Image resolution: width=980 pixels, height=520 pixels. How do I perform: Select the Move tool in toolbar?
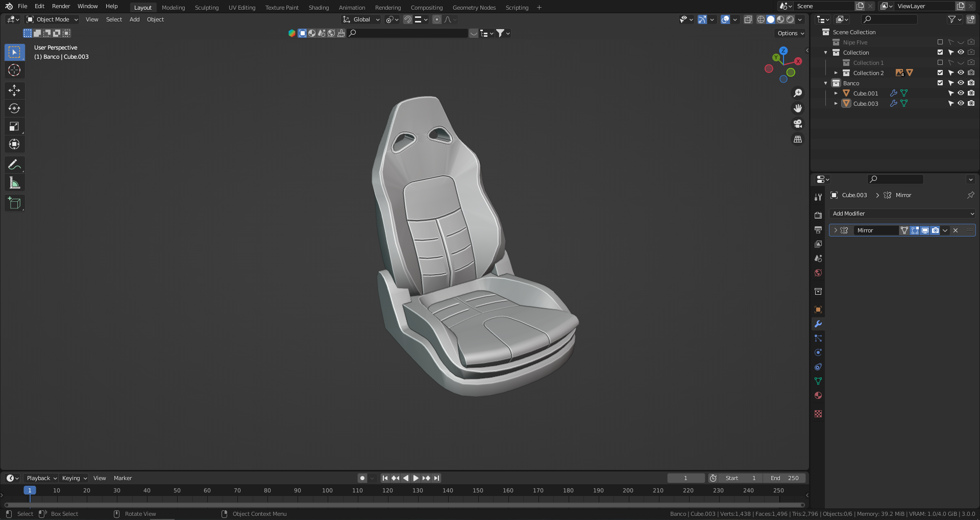(14, 90)
